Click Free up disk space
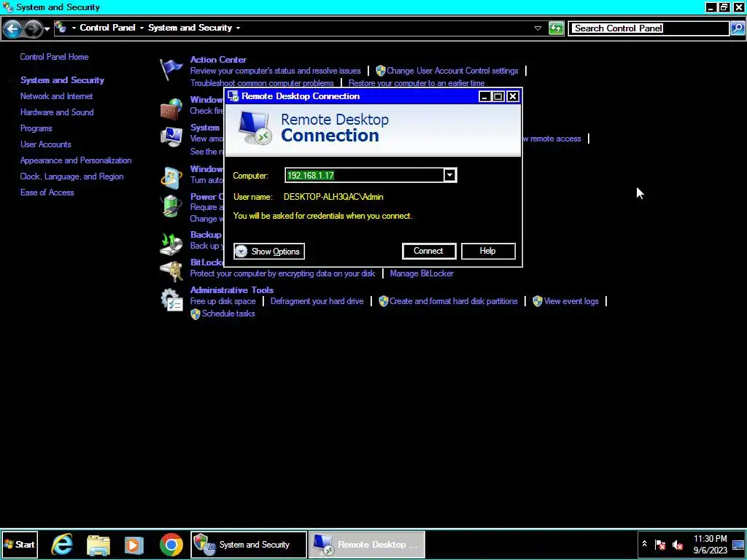 (x=223, y=301)
